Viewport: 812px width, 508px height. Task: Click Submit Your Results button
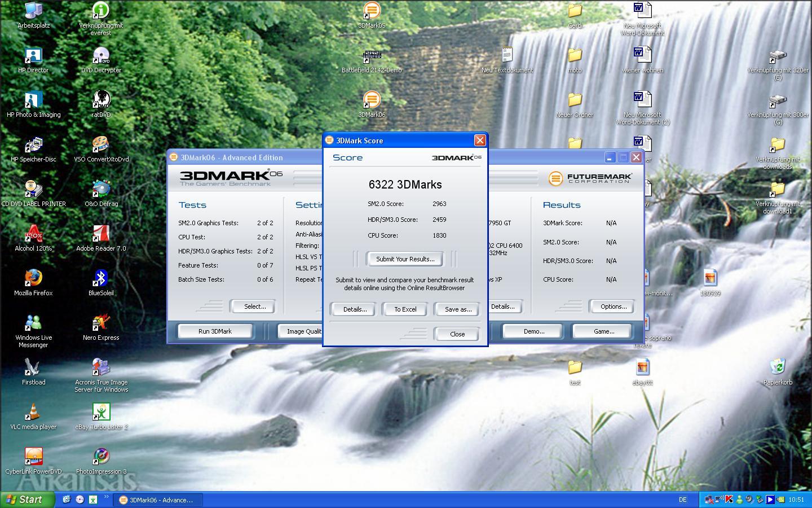pyautogui.click(x=405, y=259)
